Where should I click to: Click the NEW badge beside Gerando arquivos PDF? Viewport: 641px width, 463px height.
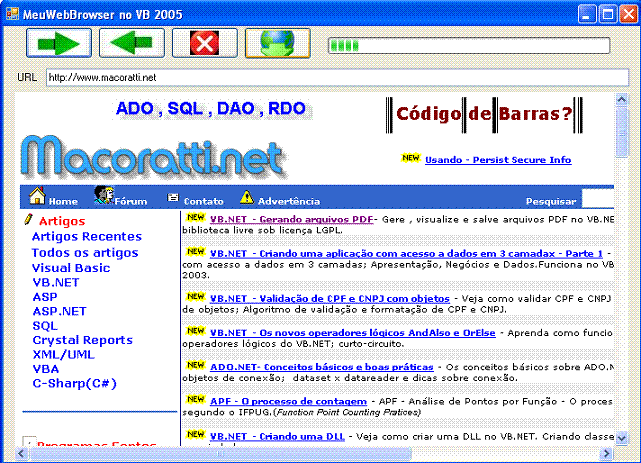pos(195,217)
